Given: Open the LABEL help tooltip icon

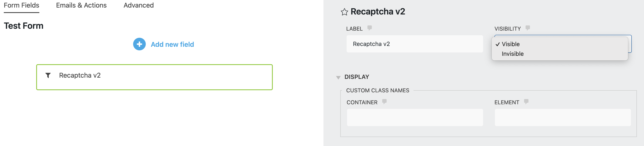Looking at the screenshot, I should click(x=370, y=28).
